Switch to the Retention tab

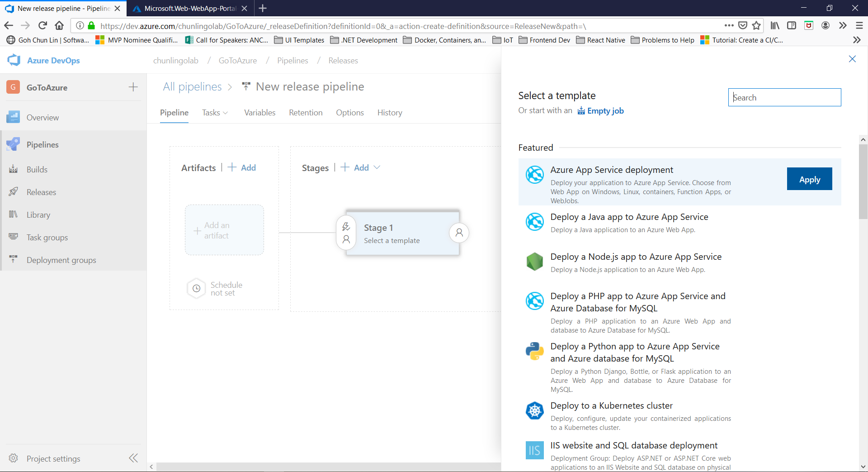[306, 112]
